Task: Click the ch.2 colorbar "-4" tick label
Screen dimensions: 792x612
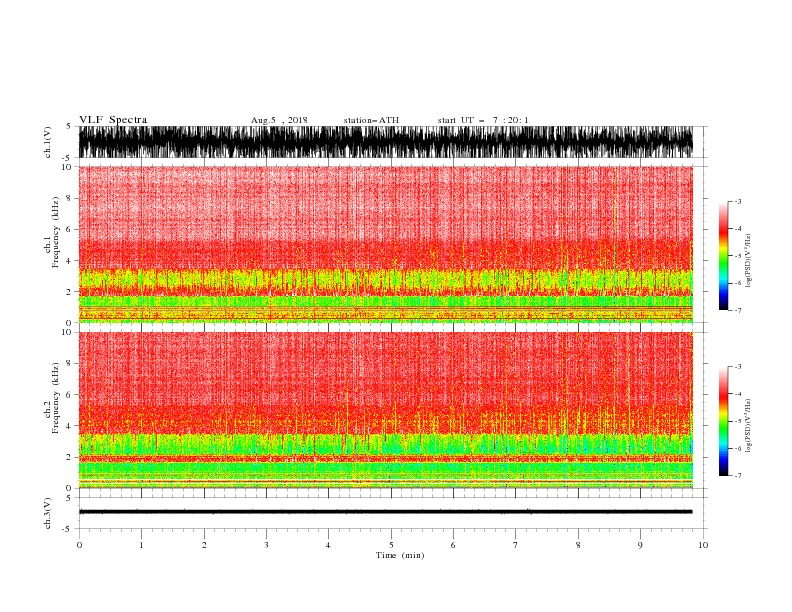Action: pyautogui.click(x=738, y=394)
